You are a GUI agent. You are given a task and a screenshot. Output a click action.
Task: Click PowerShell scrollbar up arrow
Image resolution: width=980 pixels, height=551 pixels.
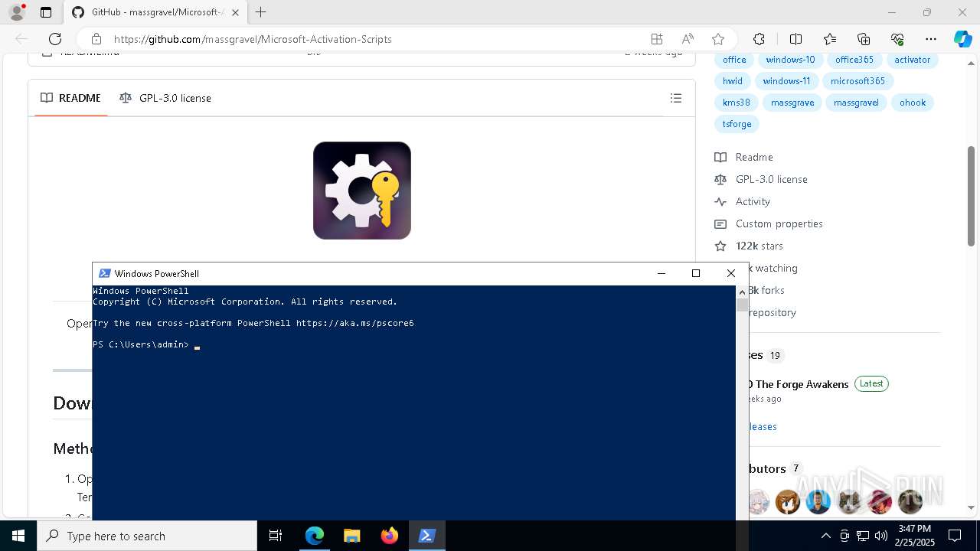[742, 292]
